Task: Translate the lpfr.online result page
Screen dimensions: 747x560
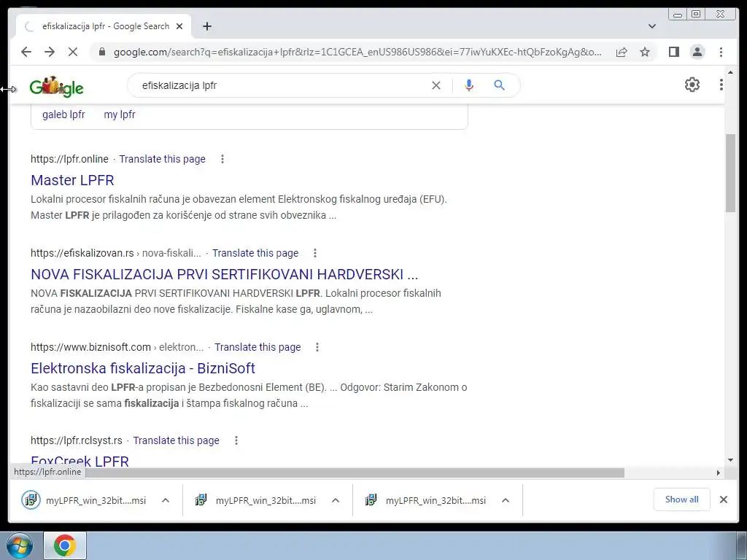Action: click(163, 159)
